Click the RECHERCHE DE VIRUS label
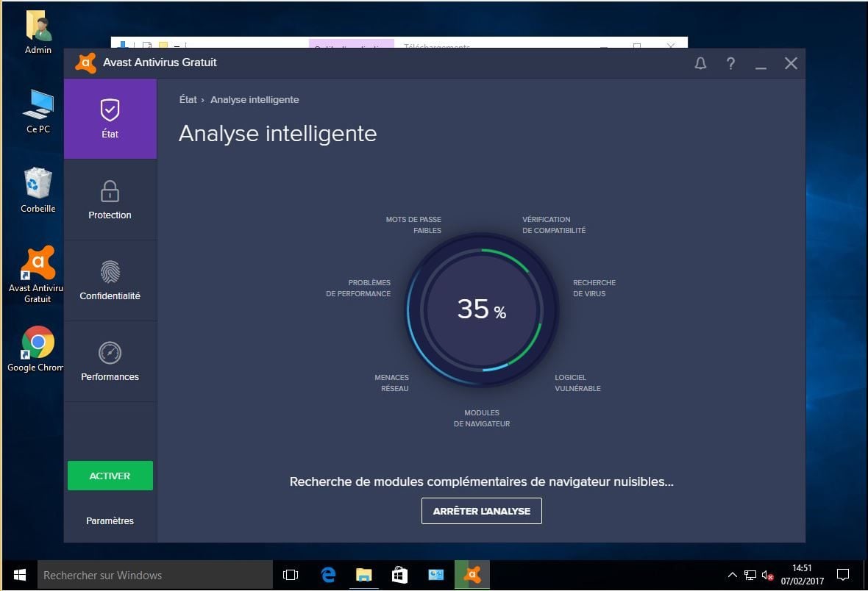 point(594,287)
